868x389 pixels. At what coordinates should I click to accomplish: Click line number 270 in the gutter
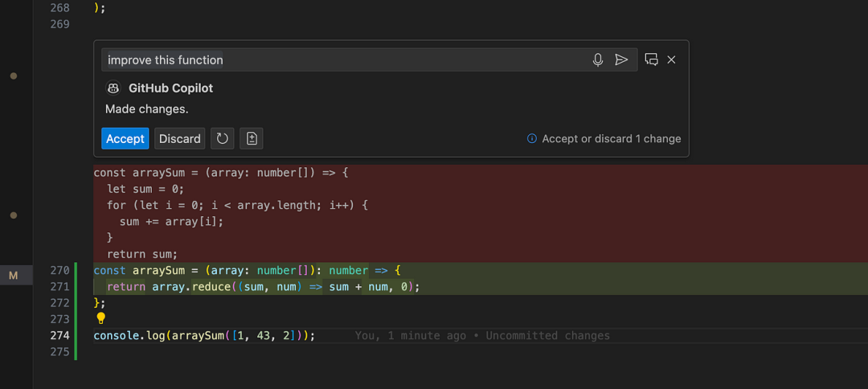pos(59,270)
